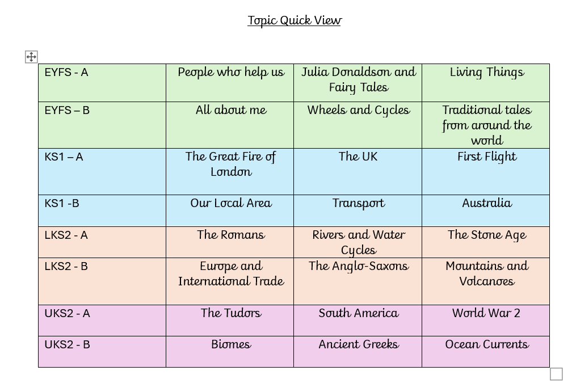Click the table move handle icon

tap(31, 56)
